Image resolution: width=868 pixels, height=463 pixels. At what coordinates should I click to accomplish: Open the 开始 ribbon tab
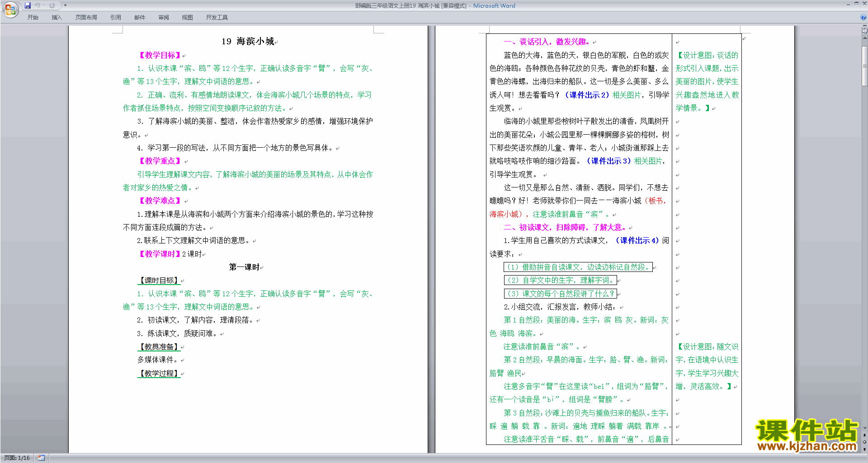coord(33,18)
